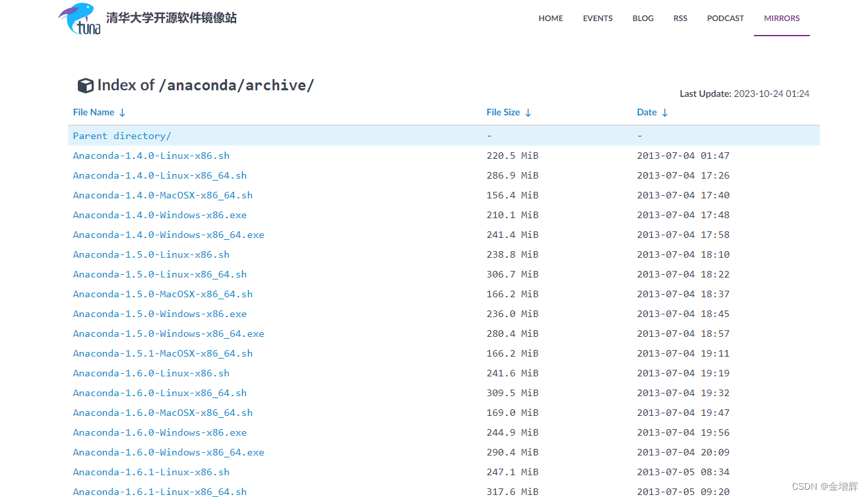Screen dimensions: 868x497
Task: Click the date 2013-07-04 18:57
Action: coord(683,334)
